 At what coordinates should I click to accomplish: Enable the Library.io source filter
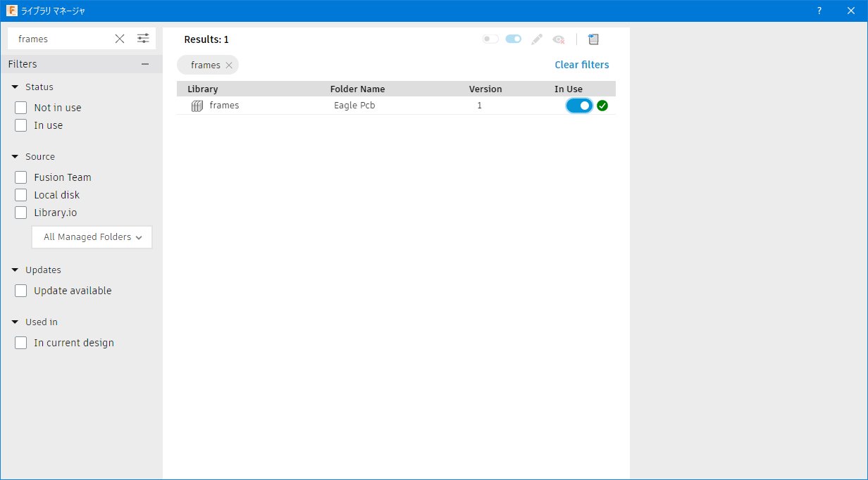click(21, 213)
